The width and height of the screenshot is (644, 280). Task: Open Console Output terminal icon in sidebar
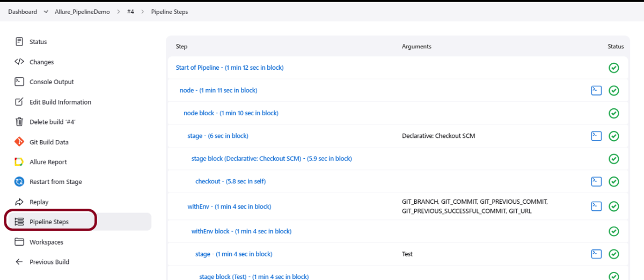[19, 82]
